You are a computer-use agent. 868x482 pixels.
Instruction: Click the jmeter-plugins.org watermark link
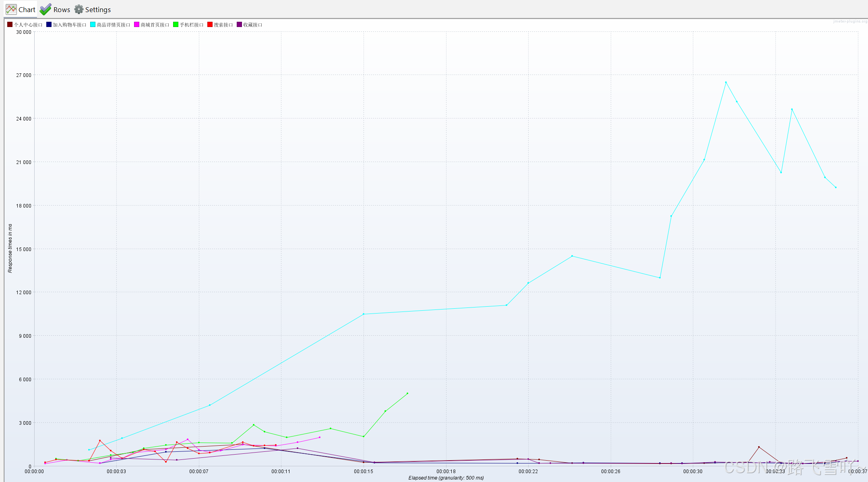(850, 21)
